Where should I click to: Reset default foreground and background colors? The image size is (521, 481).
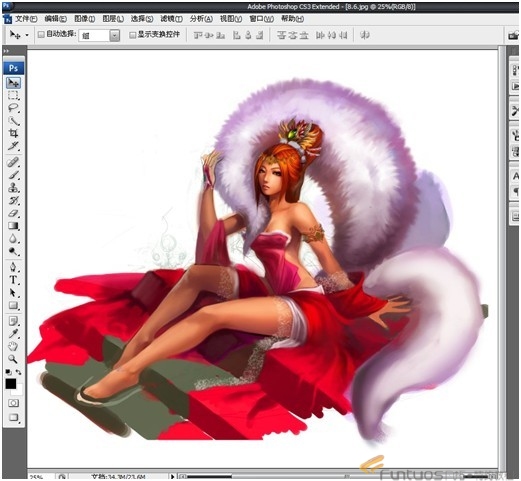(x=8, y=372)
